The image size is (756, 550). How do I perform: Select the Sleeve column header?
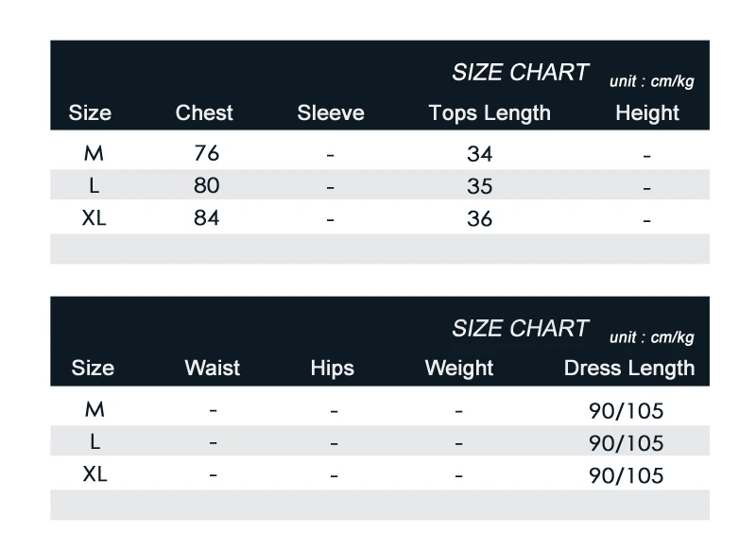[x=331, y=112]
